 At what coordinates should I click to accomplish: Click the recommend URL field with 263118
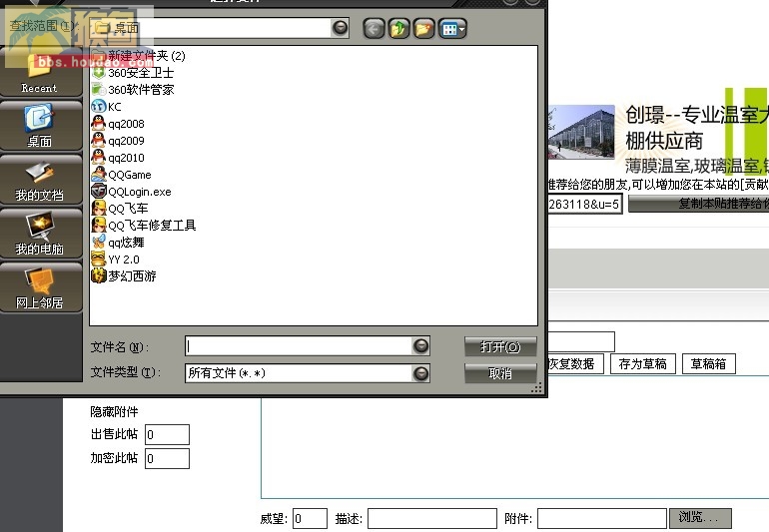click(x=585, y=204)
